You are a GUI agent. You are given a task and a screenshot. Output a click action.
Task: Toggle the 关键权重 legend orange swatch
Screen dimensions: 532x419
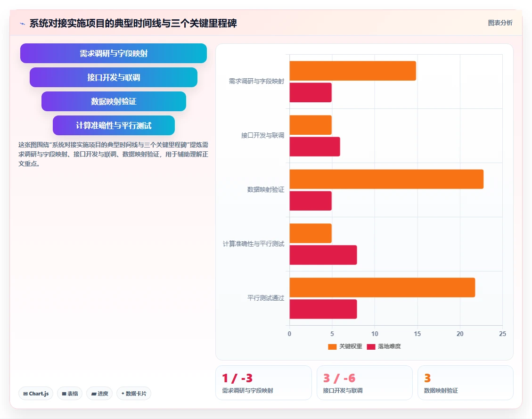click(x=332, y=346)
